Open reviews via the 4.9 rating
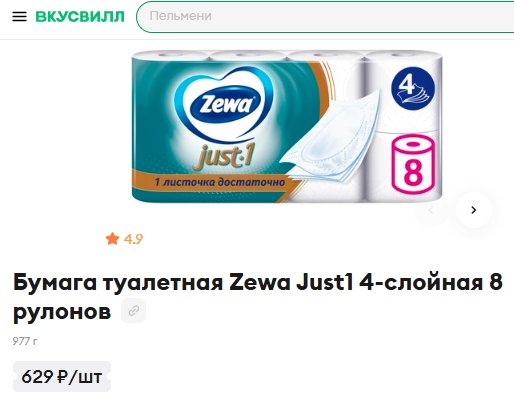Screen dimensions: 514x400 (x=133, y=239)
